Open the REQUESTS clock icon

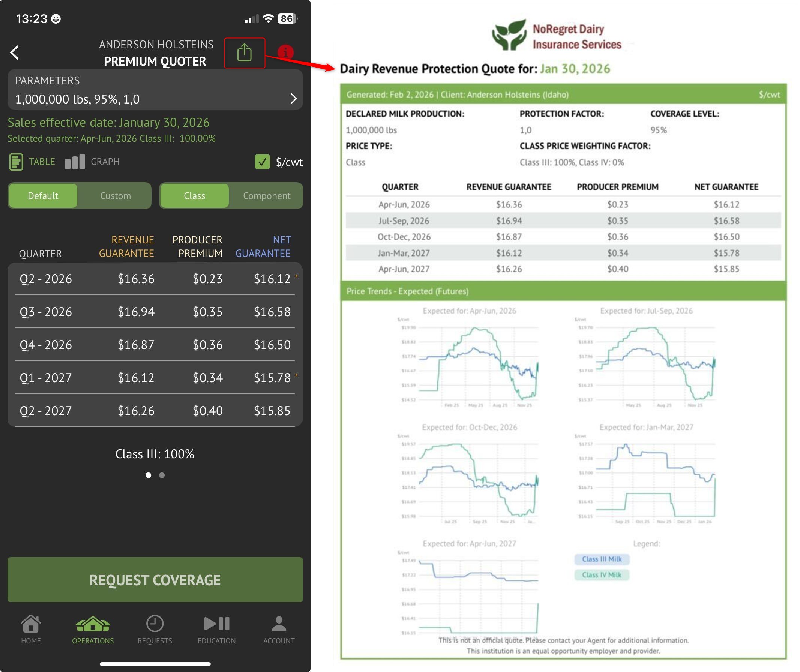click(x=155, y=624)
